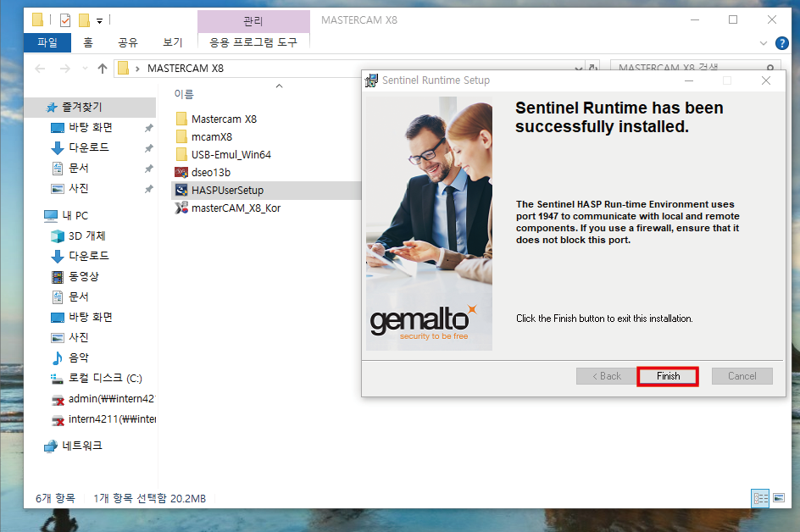Close the Sentinel Runtime Setup dialog
This screenshot has height=532, width=800.
766,80
